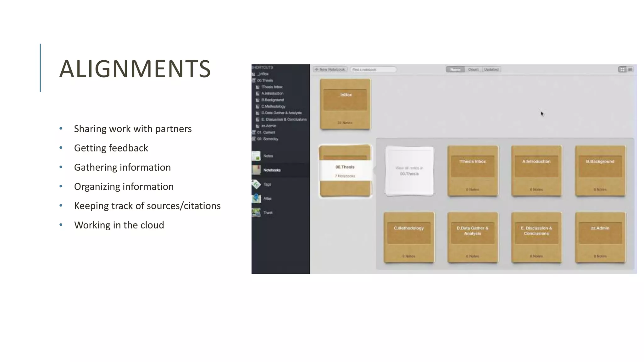Click the New Notebook button

[x=330, y=69]
